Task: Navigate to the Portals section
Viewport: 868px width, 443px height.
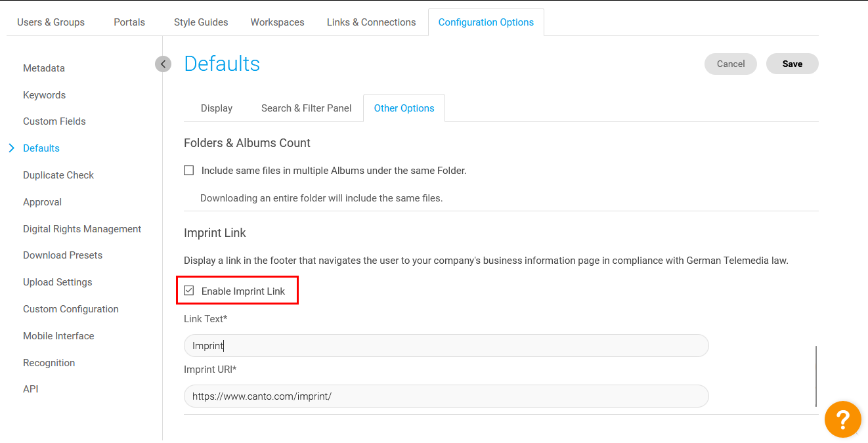Action: click(x=129, y=22)
